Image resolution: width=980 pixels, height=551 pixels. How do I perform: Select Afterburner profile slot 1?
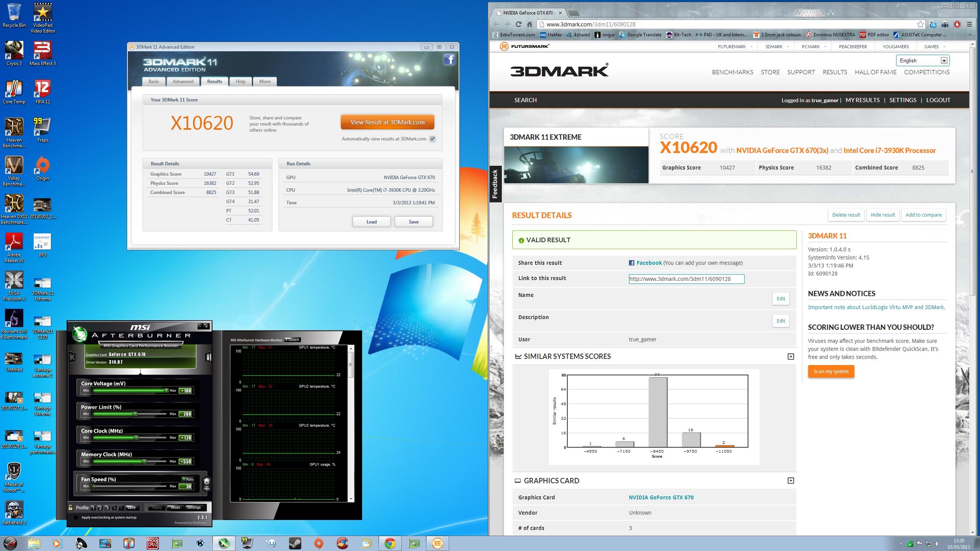93,508
